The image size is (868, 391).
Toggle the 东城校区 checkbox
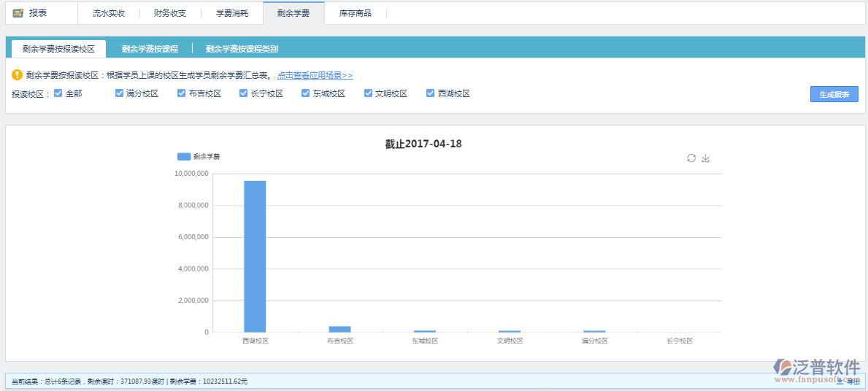click(306, 93)
